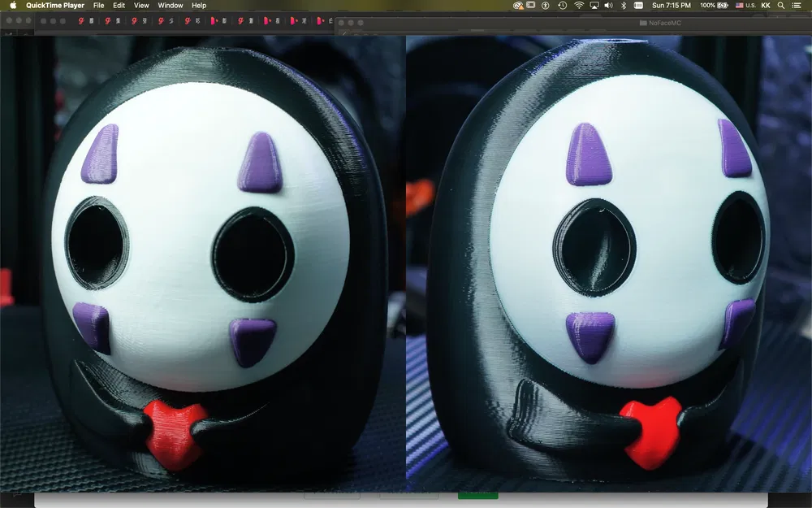
Task: Open Notification Center via the list icon
Action: coord(797,6)
